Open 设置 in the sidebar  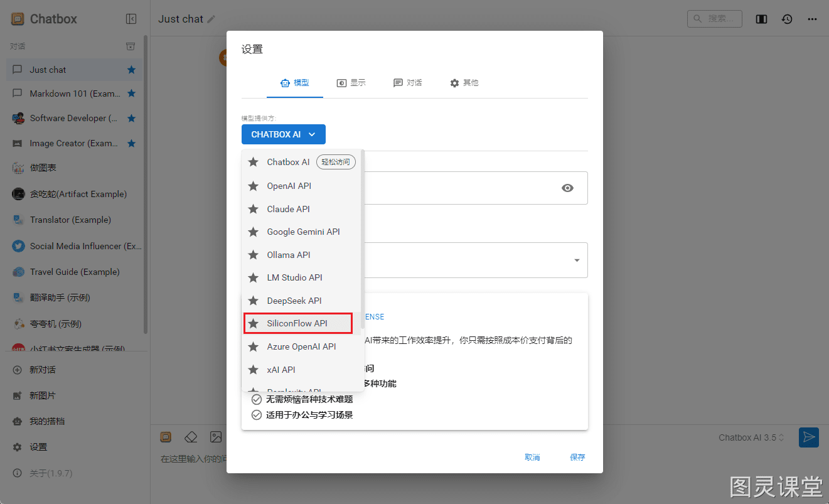click(x=75, y=447)
